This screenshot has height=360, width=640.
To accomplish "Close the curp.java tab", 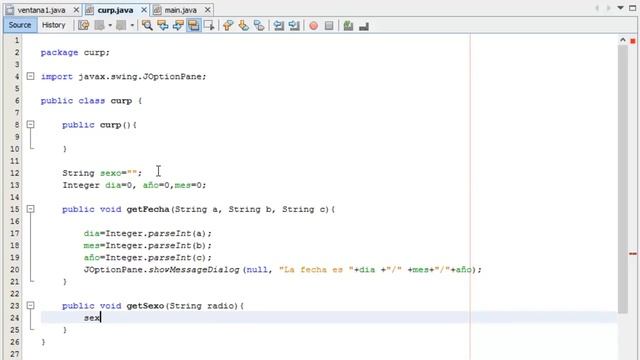I will [144, 10].
